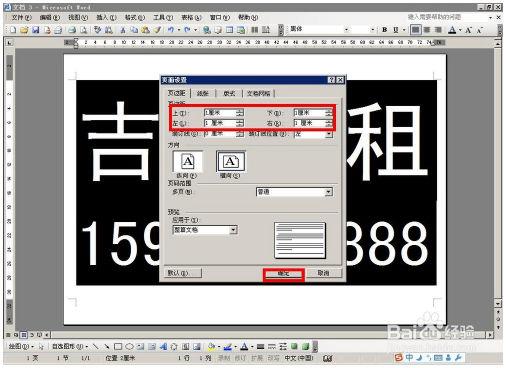Open the View menu

pyautogui.click(x=78, y=17)
